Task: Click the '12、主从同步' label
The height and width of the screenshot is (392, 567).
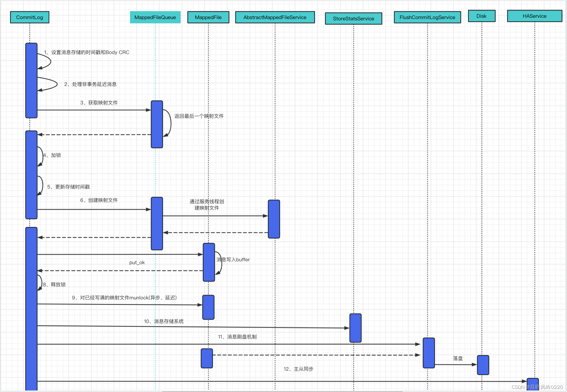Action: point(299,369)
